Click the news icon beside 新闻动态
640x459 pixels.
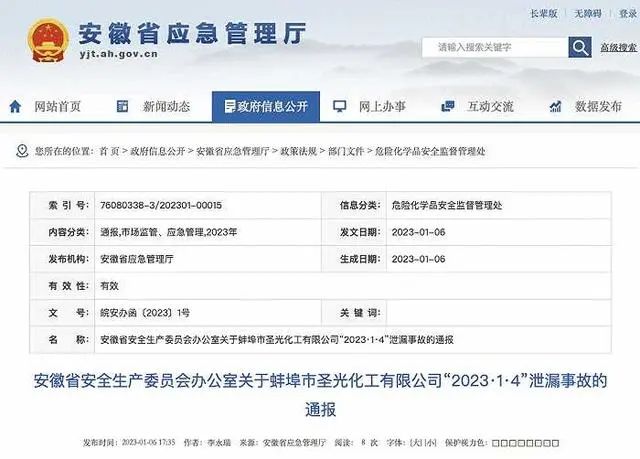tap(122, 106)
